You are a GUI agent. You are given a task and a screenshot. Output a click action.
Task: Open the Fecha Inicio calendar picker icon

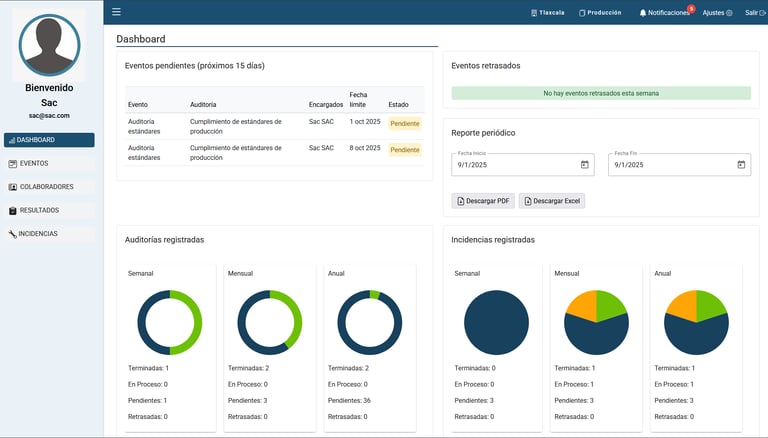point(584,165)
